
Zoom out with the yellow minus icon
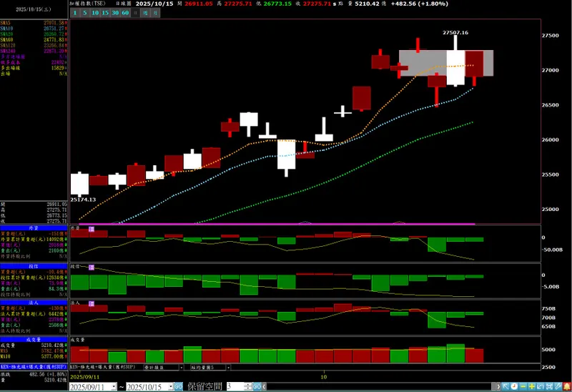(x=523, y=386)
